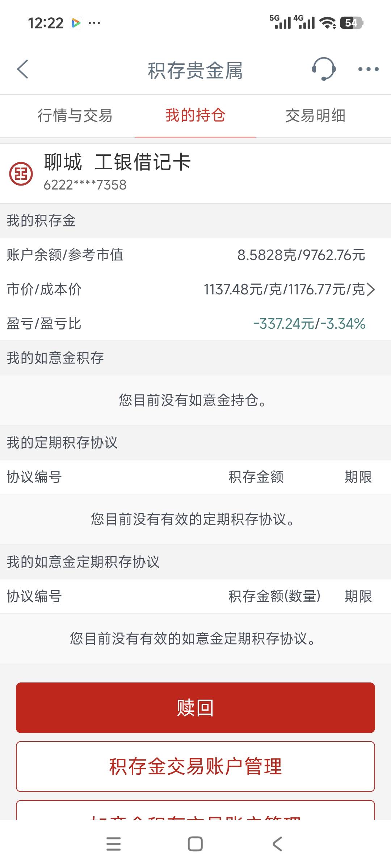Viewport: 391px width, 868px height.
Task: Select the 我的持仓 tab
Action: (x=195, y=116)
